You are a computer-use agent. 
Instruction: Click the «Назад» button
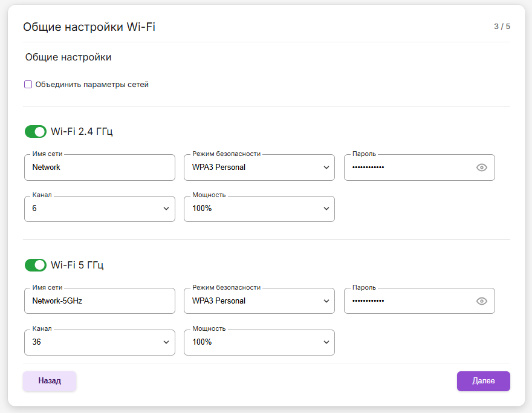[x=50, y=381]
